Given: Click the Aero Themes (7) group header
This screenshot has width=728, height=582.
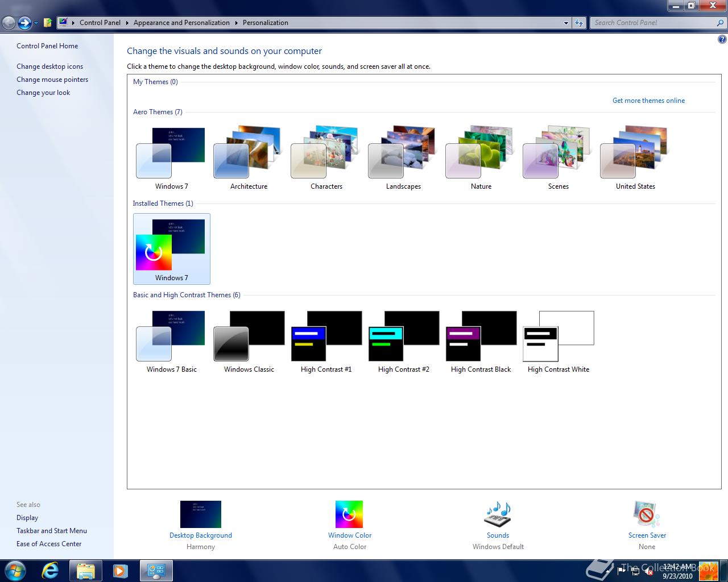Looking at the screenshot, I should tap(158, 112).
